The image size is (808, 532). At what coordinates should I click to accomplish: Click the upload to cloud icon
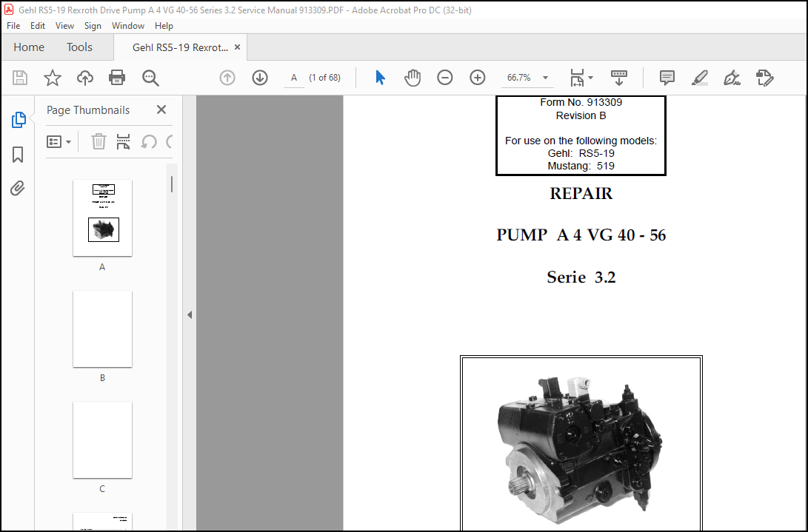click(85, 78)
